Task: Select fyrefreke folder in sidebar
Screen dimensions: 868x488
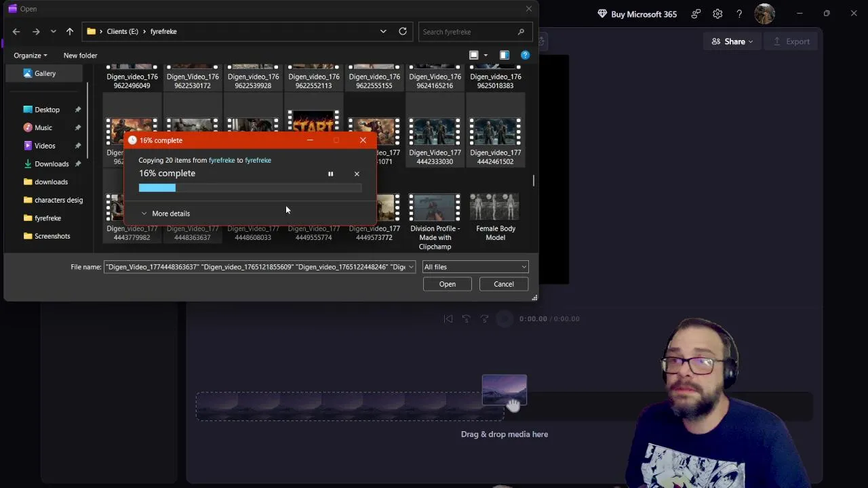Action: [47, 218]
